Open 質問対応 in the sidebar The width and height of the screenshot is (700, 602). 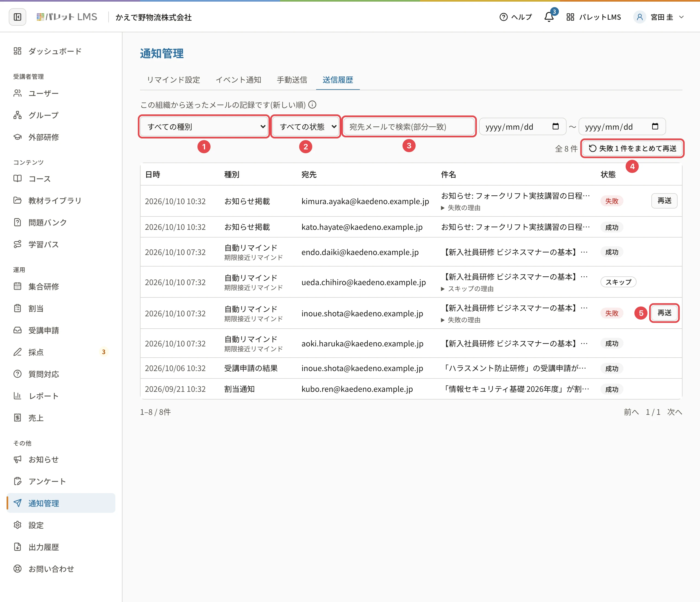61,374
